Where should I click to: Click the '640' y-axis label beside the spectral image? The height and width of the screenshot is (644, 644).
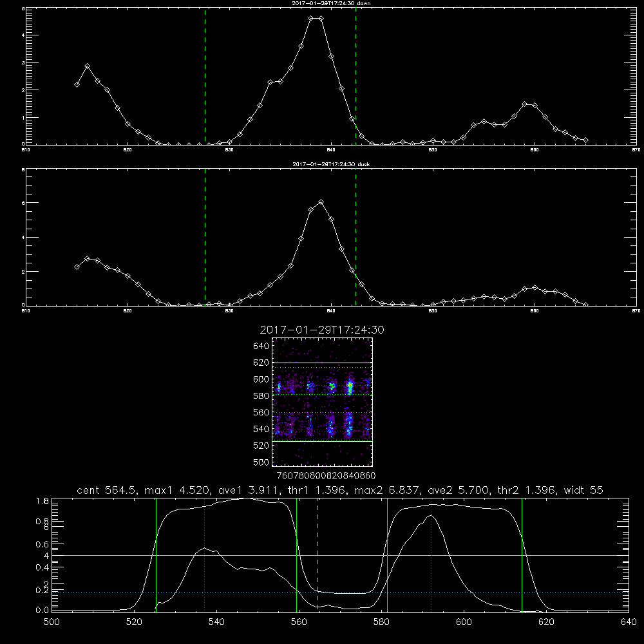261,346
